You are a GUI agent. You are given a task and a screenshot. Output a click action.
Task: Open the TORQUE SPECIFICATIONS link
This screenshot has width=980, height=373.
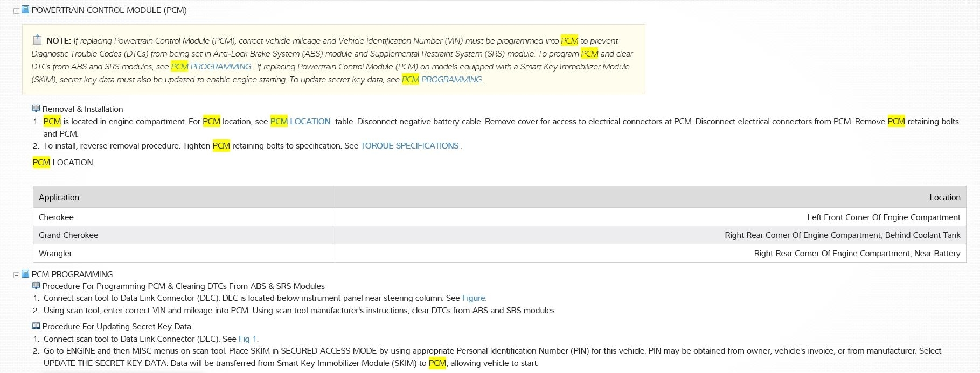point(409,146)
